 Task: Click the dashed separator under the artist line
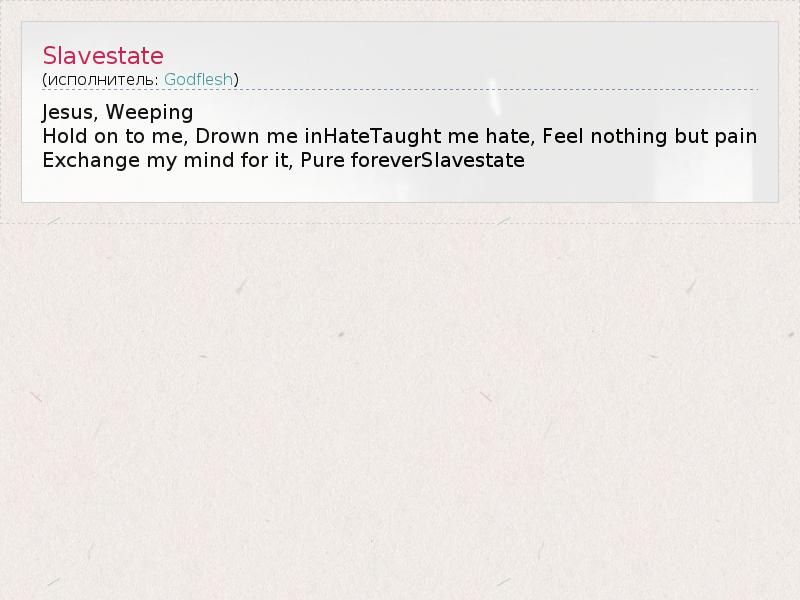(400, 90)
